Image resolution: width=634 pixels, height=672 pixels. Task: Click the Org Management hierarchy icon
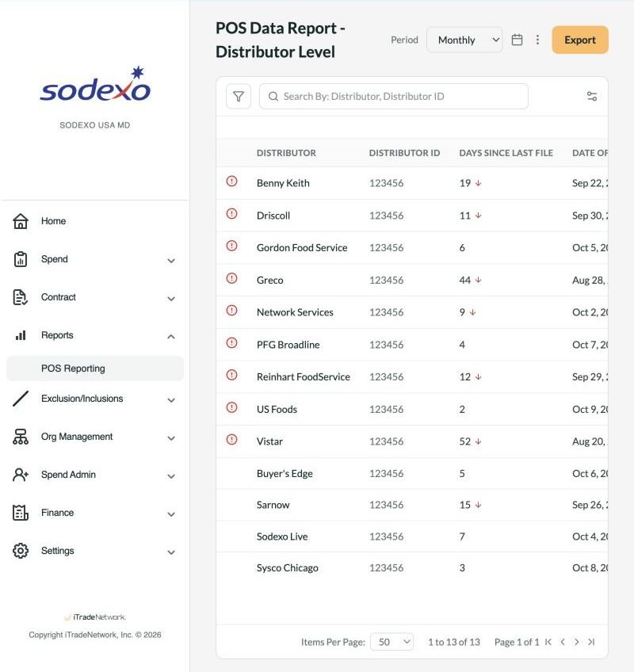pos(21,437)
